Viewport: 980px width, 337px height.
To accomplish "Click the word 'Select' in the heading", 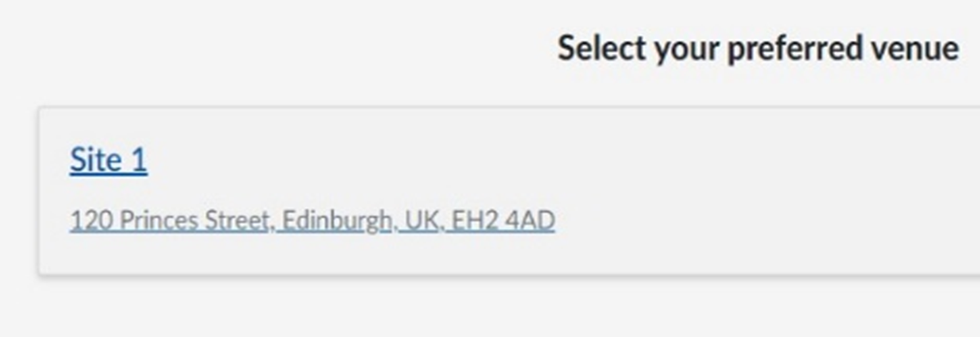I will (x=601, y=49).
